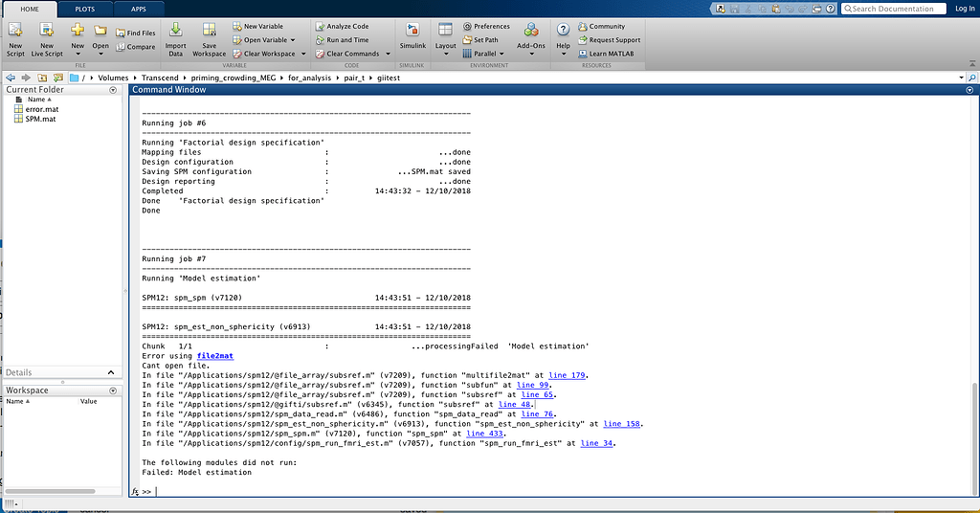Click Find Files in toolstrip
Image resolution: width=980 pixels, height=513 pixels.
tap(136, 33)
